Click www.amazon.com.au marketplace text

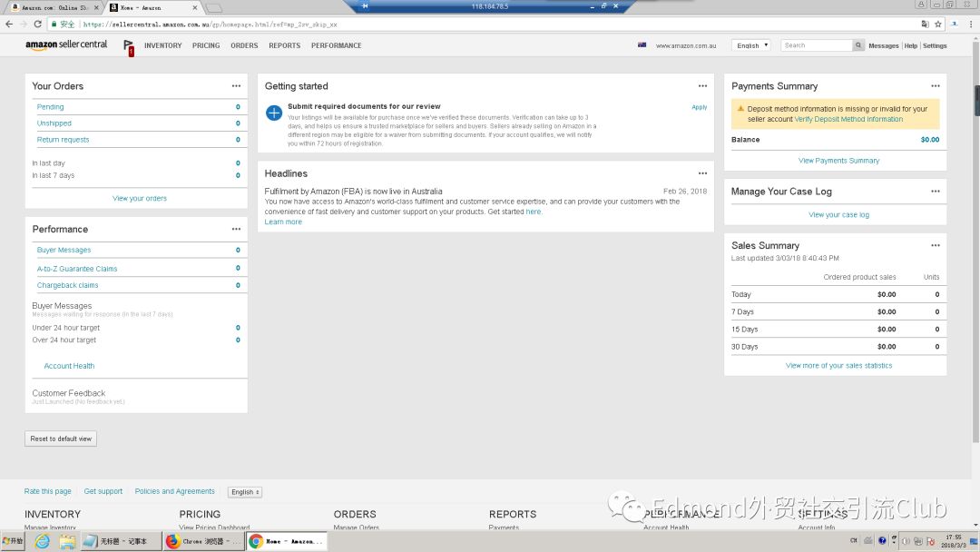686,45
